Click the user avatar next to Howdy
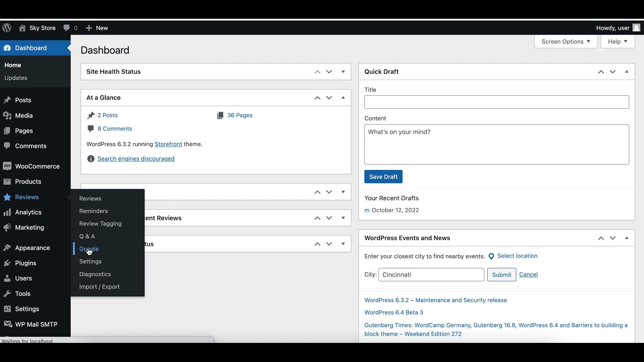This screenshot has width=644, height=362. 636,27
